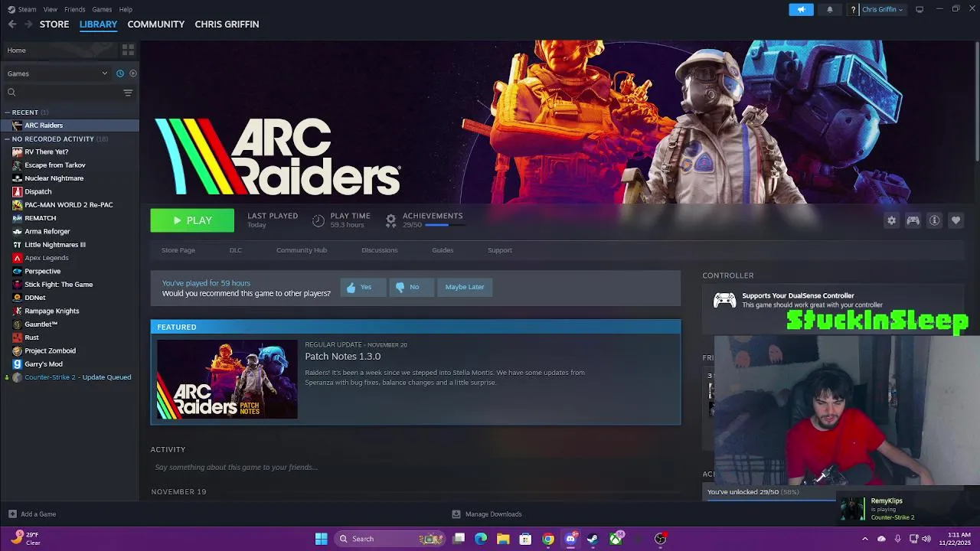Open Google Chrome from taskbar

548,539
